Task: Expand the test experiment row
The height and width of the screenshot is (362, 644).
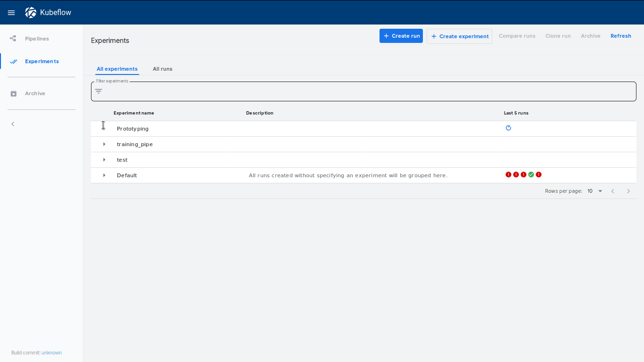Action: pos(104,160)
